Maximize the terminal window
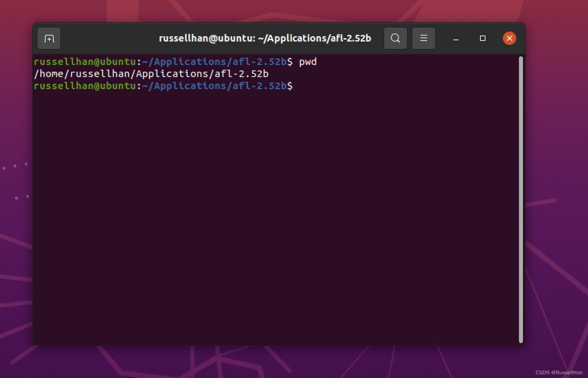The image size is (588, 378). (x=483, y=39)
